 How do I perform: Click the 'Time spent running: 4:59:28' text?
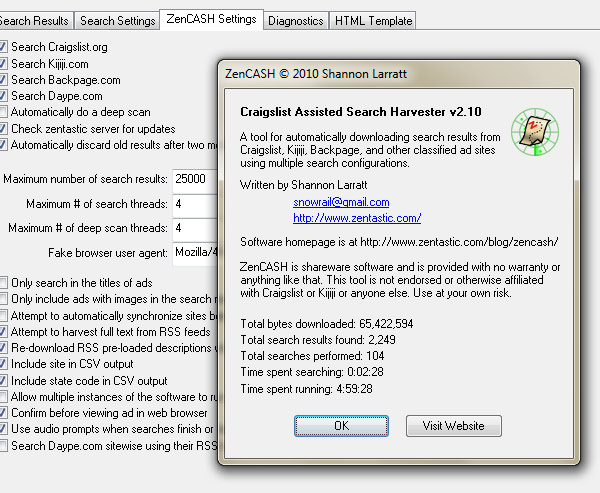307,389
